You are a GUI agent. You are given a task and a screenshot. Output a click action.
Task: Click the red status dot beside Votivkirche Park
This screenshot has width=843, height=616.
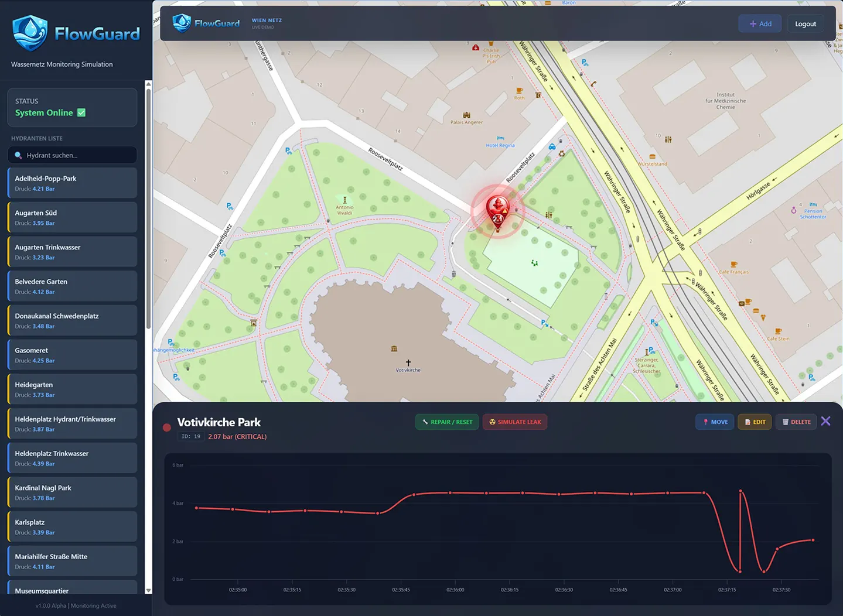167,427
